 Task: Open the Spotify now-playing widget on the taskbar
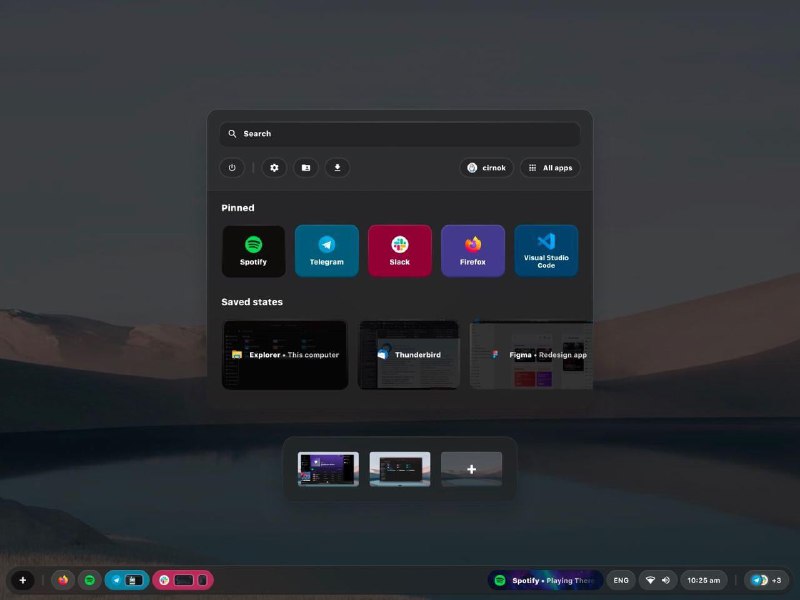545,580
